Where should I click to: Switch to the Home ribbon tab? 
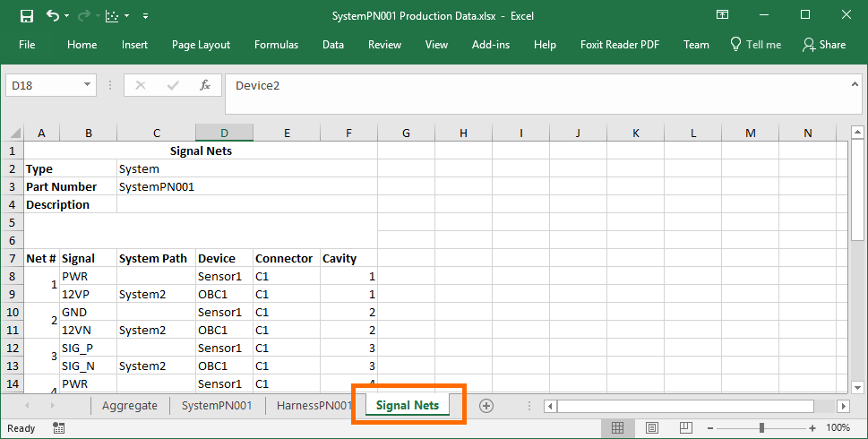tap(82, 45)
